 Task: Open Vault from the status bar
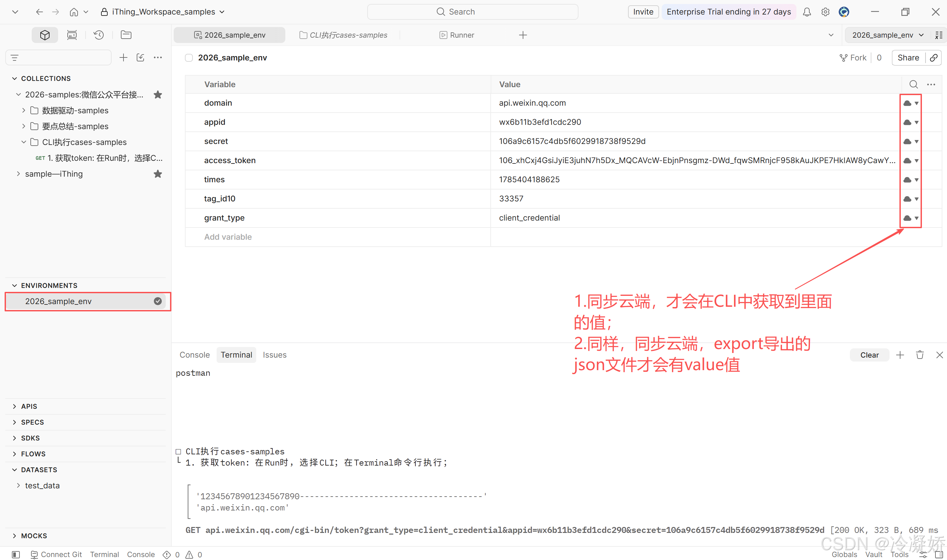[873, 554]
